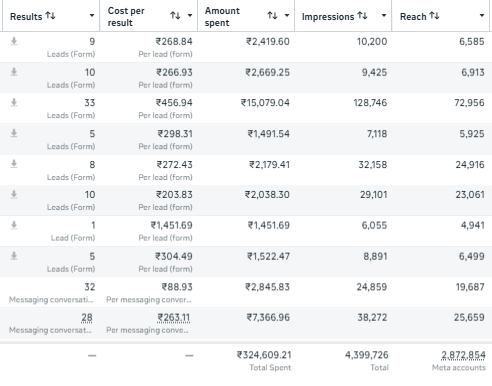
Task: Click the Amount spent header label
Action: pyautogui.click(x=222, y=17)
